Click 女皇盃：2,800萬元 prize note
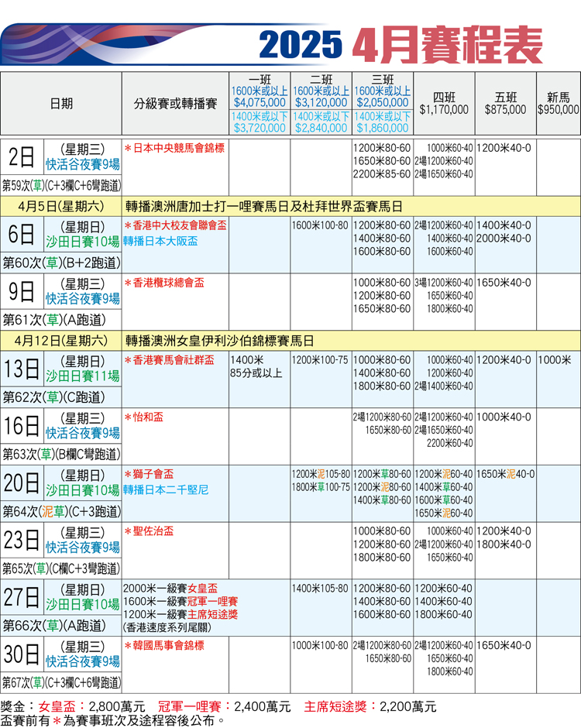The width and height of the screenshot is (581, 728). click(92, 706)
